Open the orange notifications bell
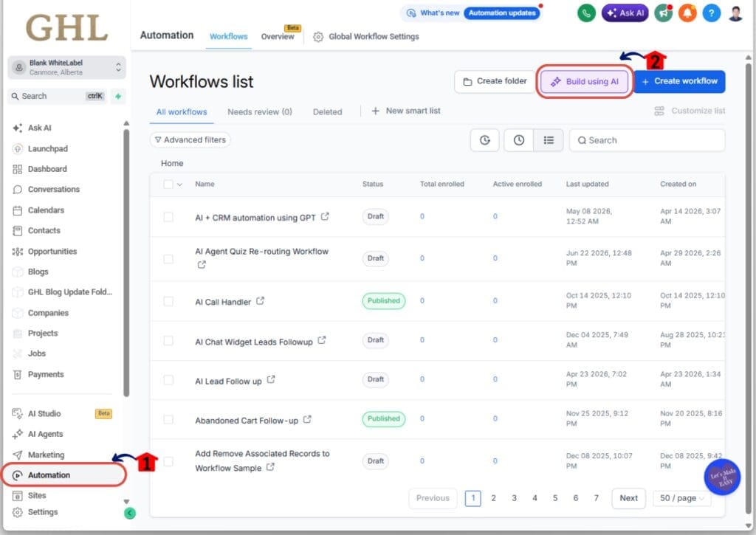The width and height of the screenshot is (756, 535). pos(687,13)
